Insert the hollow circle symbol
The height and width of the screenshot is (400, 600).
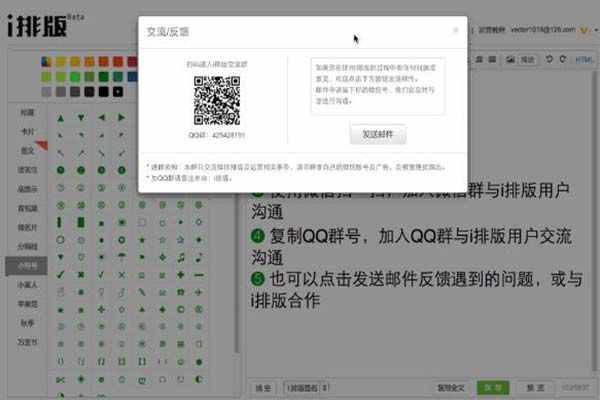click(x=60, y=240)
